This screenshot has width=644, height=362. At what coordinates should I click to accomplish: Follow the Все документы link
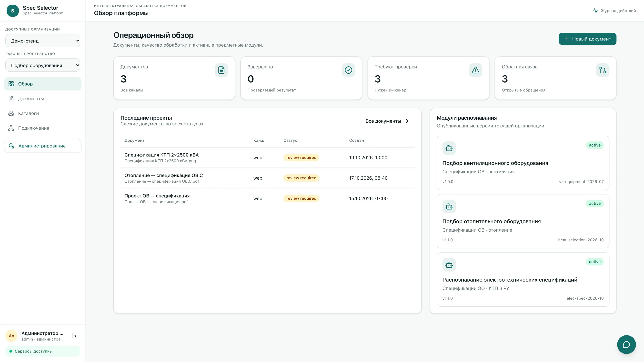(387, 121)
